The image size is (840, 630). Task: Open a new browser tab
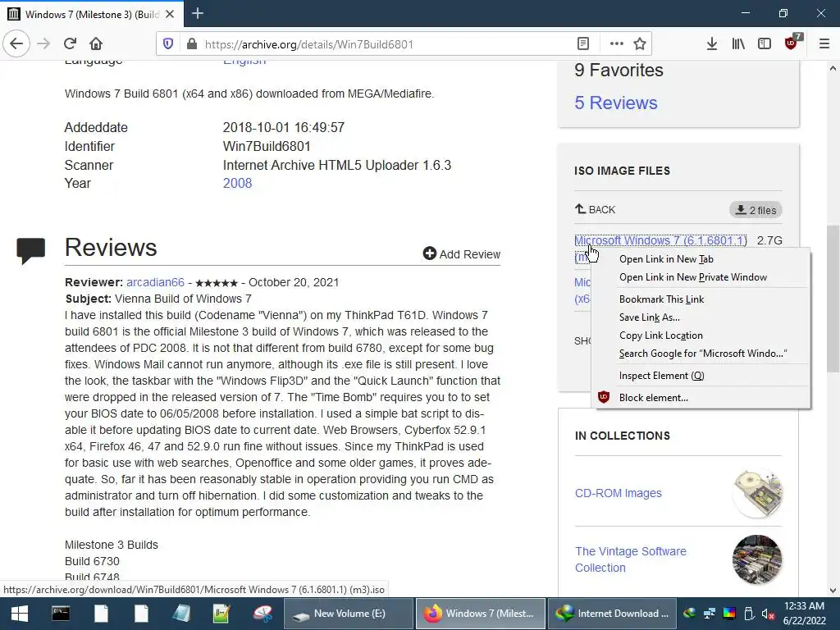pyautogui.click(x=198, y=13)
